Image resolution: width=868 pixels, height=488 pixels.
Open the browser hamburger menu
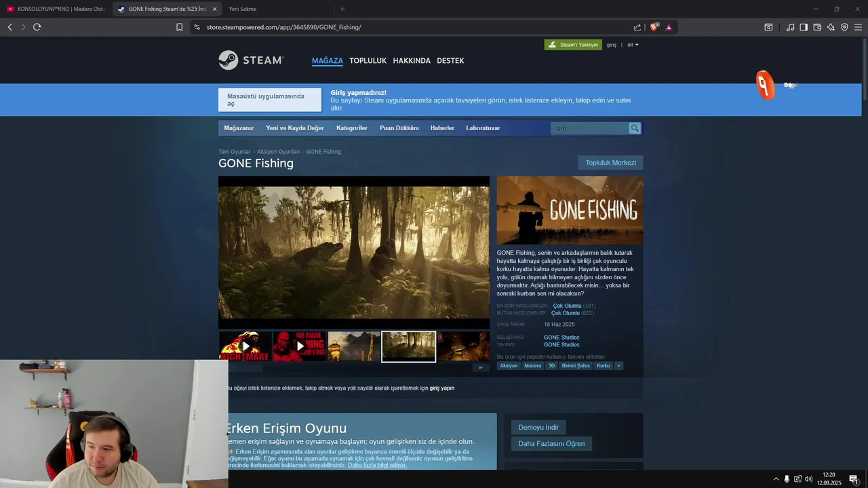pyautogui.click(x=858, y=27)
